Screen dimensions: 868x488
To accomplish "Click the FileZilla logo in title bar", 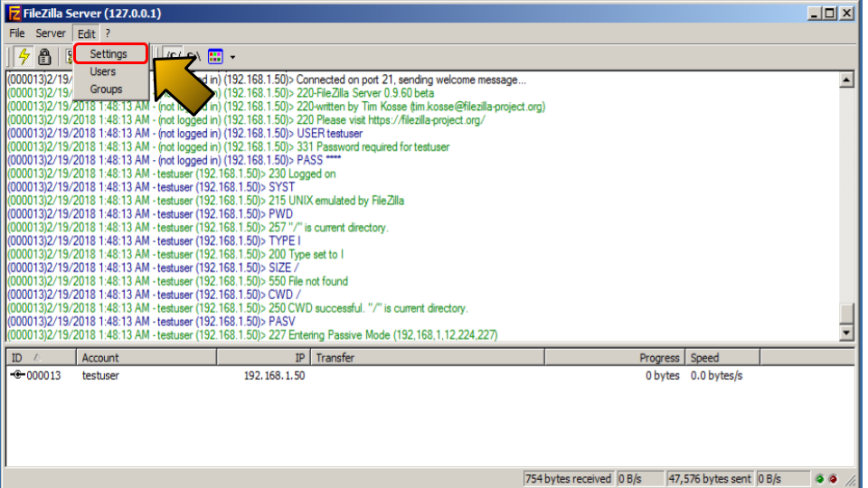I will click(14, 14).
